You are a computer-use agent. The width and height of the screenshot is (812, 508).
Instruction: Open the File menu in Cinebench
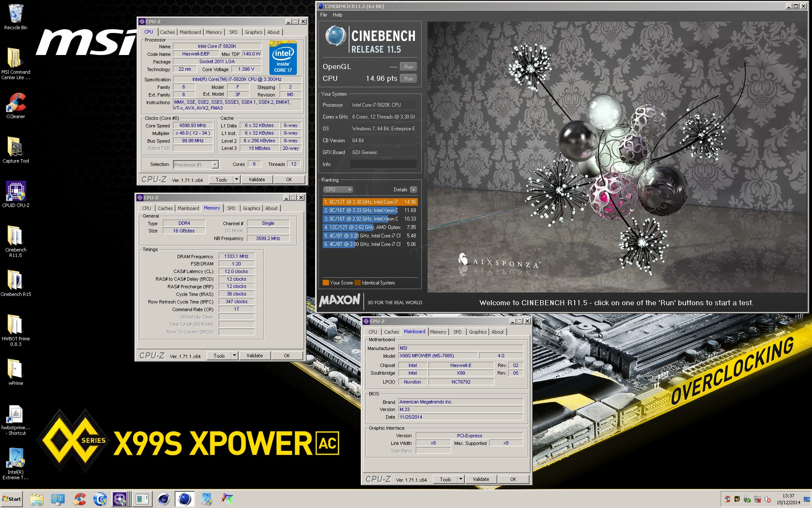324,15
